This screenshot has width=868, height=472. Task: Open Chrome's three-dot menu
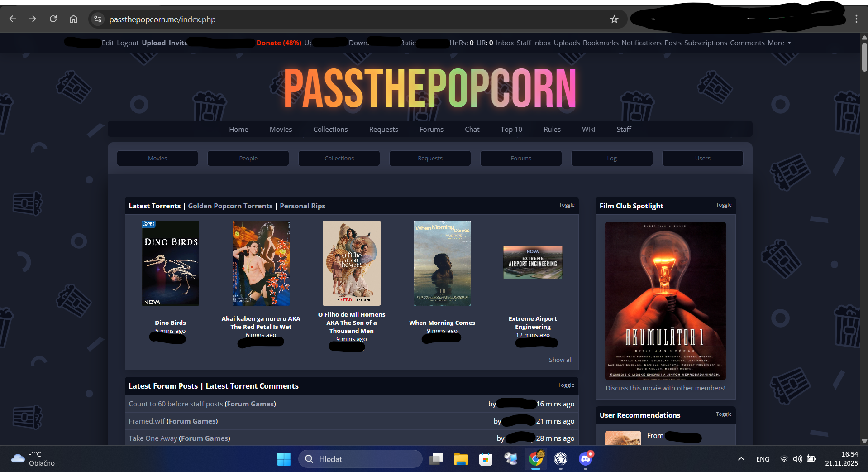(x=856, y=19)
